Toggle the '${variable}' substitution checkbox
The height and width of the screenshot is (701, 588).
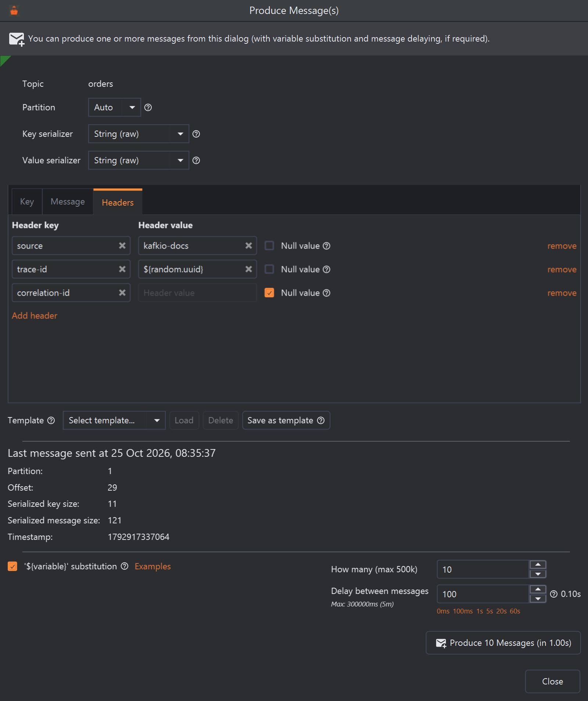point(12,566)
